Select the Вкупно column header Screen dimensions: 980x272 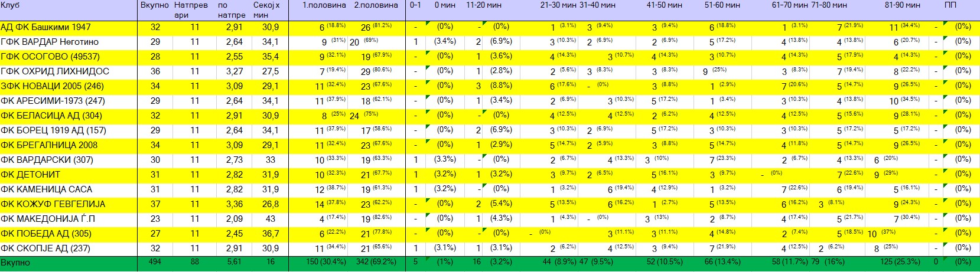click(x=155, y=5)
